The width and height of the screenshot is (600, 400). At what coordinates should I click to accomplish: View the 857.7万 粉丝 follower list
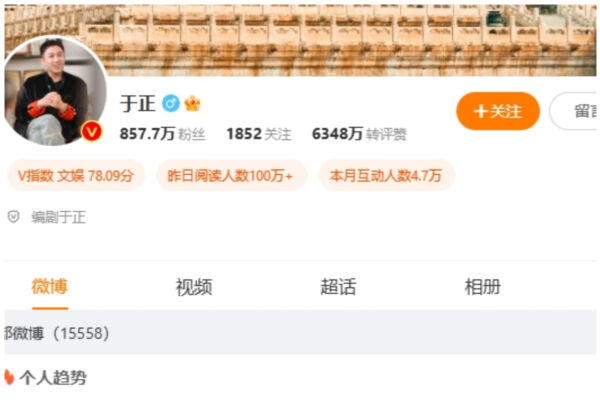[x=163, y=134]
